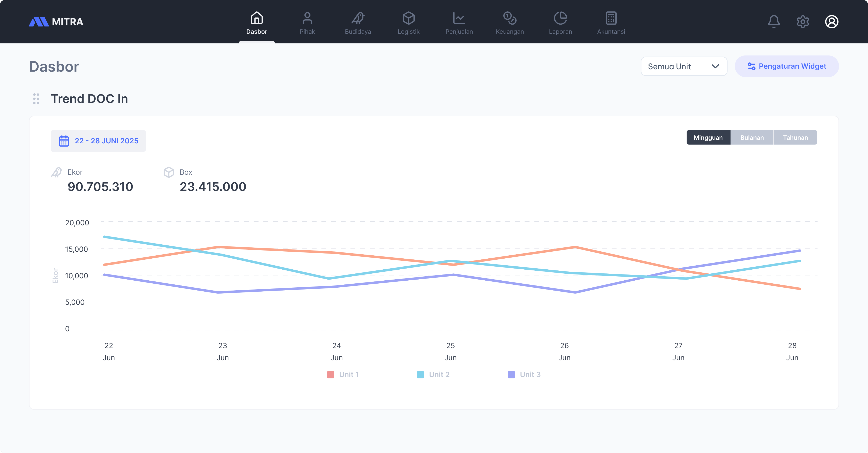Click the Pengaturan Widget button
The height and width of the screenshot is (453, 868).
pos(786,66)
